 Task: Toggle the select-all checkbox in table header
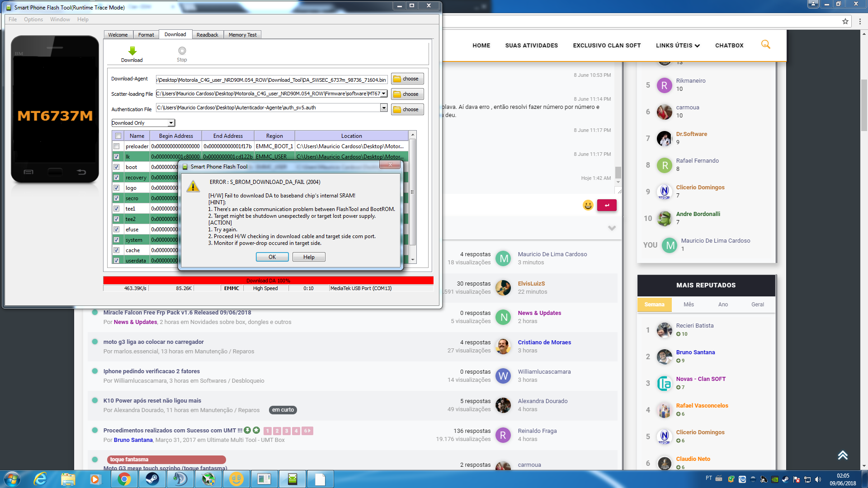[118, 136]
